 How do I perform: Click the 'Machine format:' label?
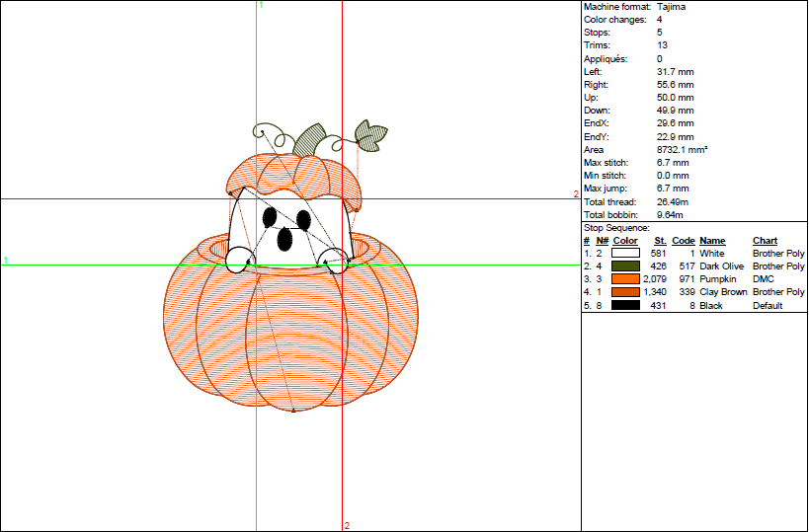coord(617,7)
